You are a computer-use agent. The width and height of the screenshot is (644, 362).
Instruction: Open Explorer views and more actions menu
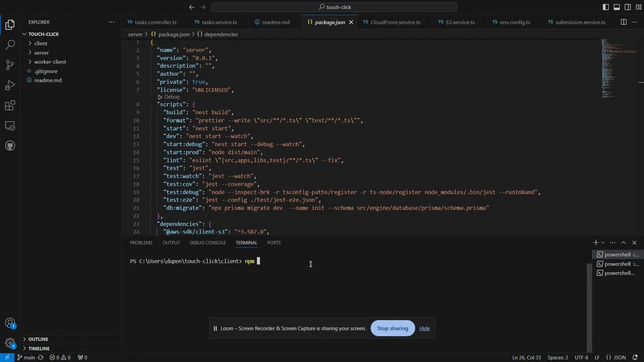coord(112,22)
